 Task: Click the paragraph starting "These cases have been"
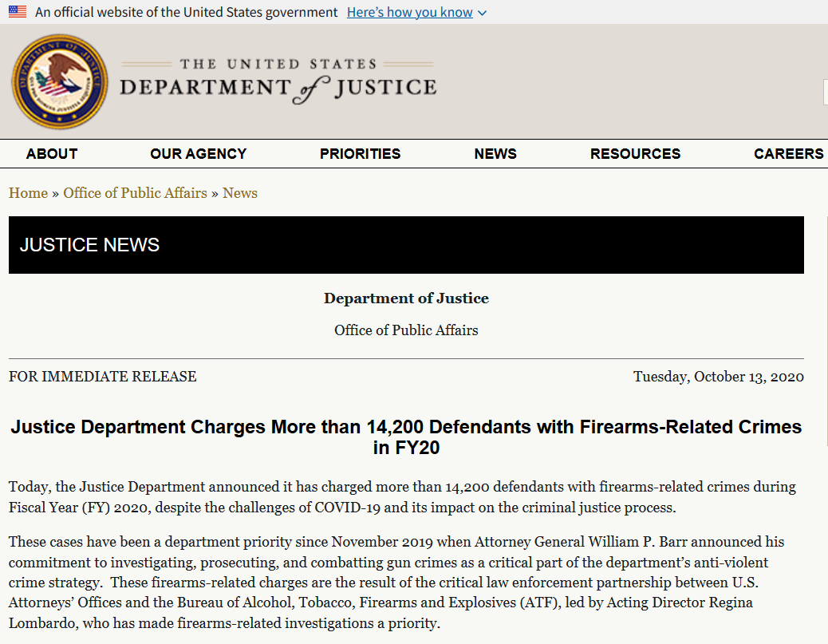(x=396, y=583)
